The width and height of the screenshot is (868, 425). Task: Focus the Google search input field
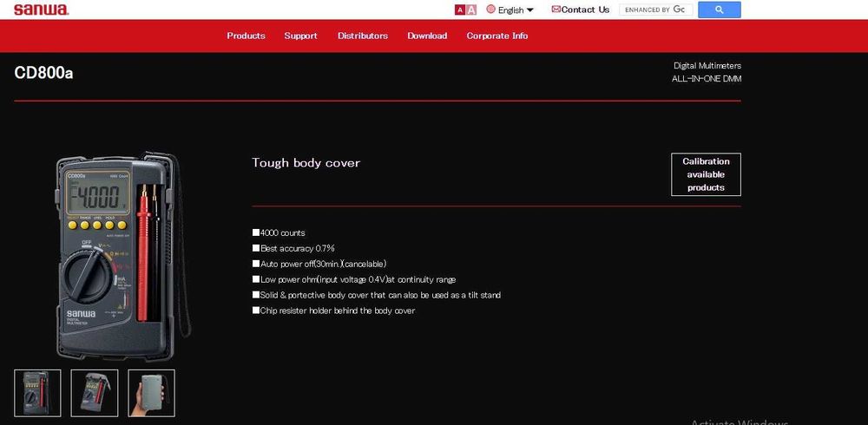pyautogui.click(x=655, y=10)
